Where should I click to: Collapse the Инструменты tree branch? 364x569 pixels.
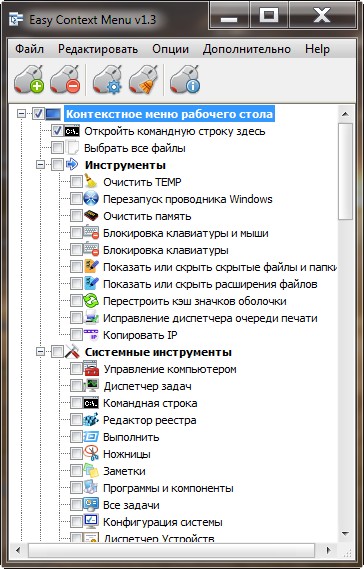click(x=41, y=165)
